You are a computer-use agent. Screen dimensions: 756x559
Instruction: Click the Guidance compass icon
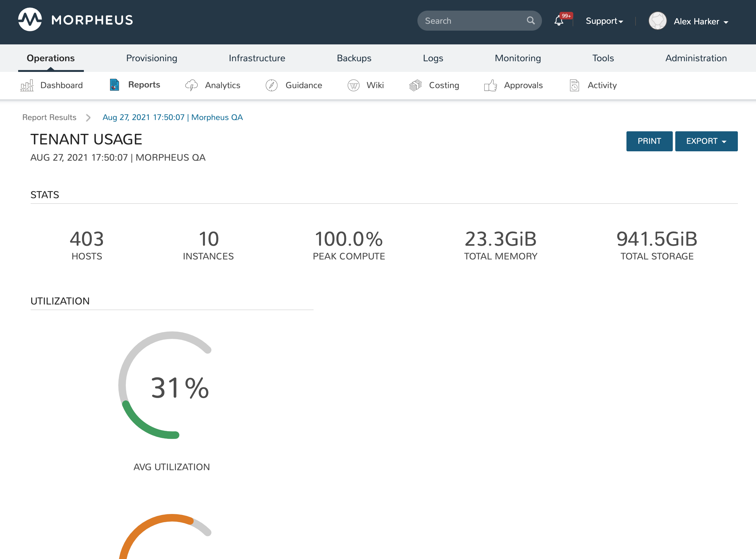click(272, 85)
